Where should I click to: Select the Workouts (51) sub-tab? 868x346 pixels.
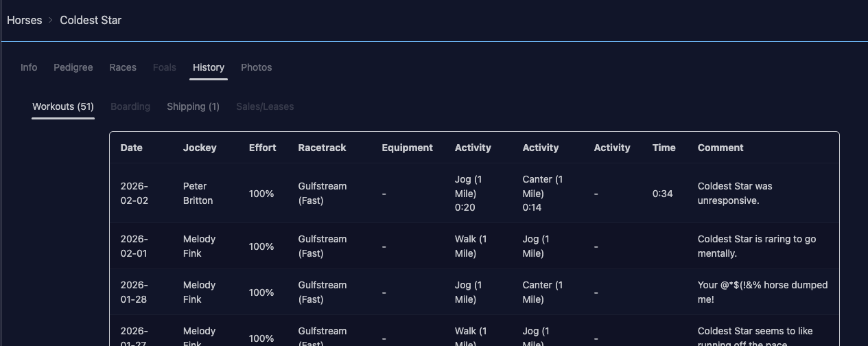point(63,106)
